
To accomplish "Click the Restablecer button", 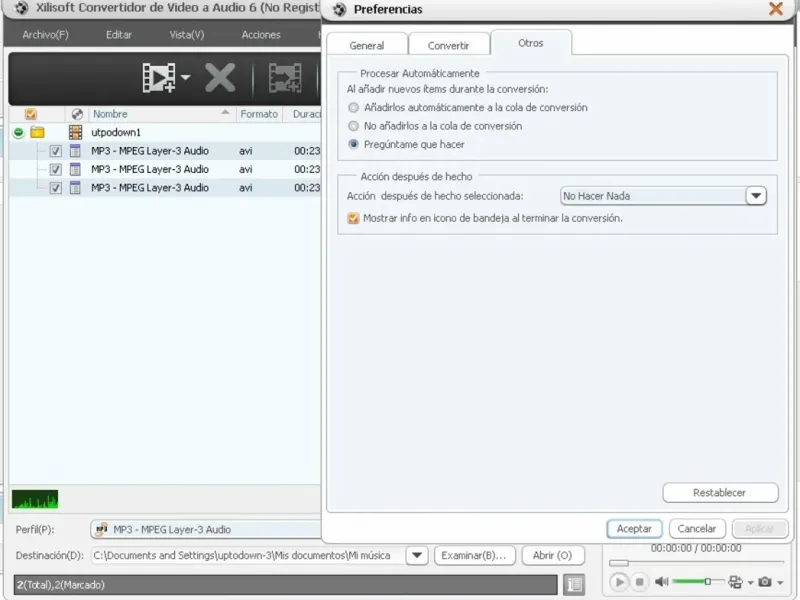I will click(x=720, y=493).
